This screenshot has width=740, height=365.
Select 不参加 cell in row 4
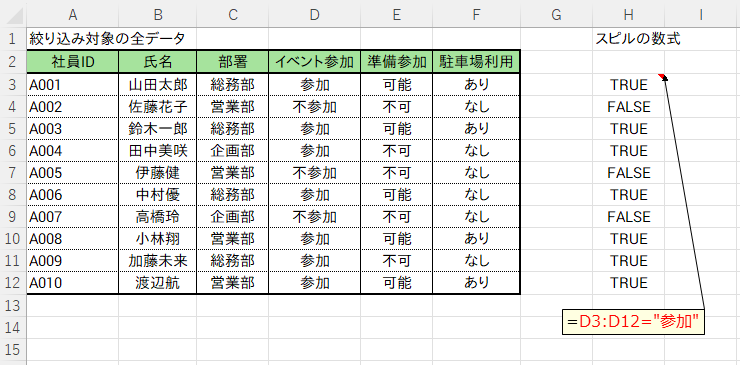tap(314, 107)
